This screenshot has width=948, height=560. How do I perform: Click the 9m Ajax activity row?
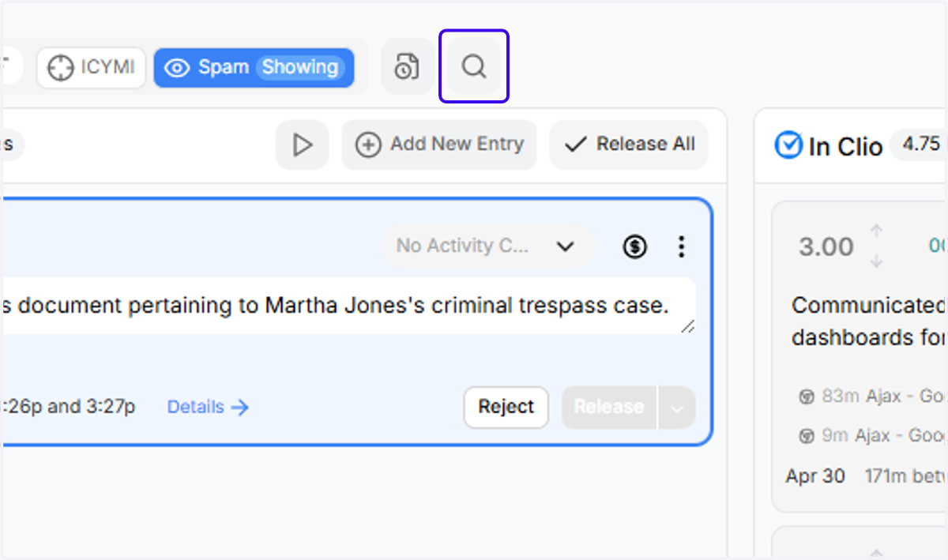click(x=872, y=435)
